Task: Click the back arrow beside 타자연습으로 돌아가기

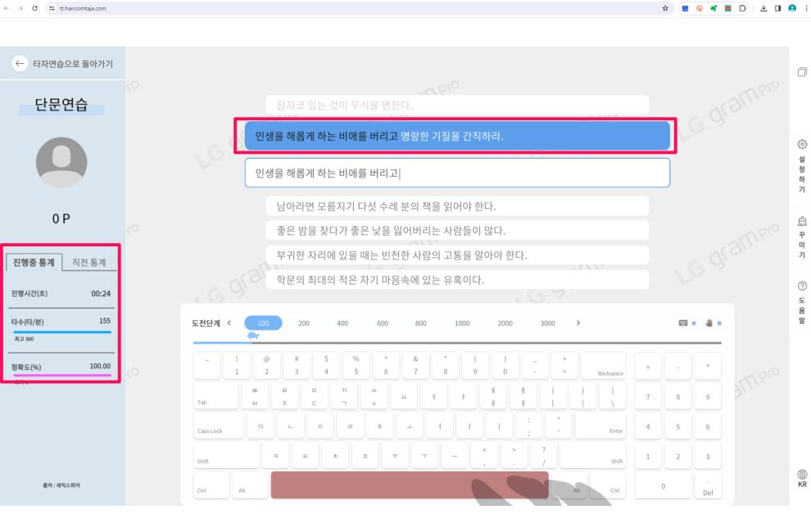Action: [18, 62]
